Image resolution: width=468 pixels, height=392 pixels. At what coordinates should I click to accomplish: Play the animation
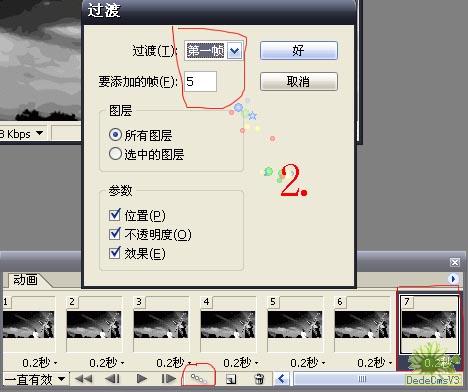point(142,379)
